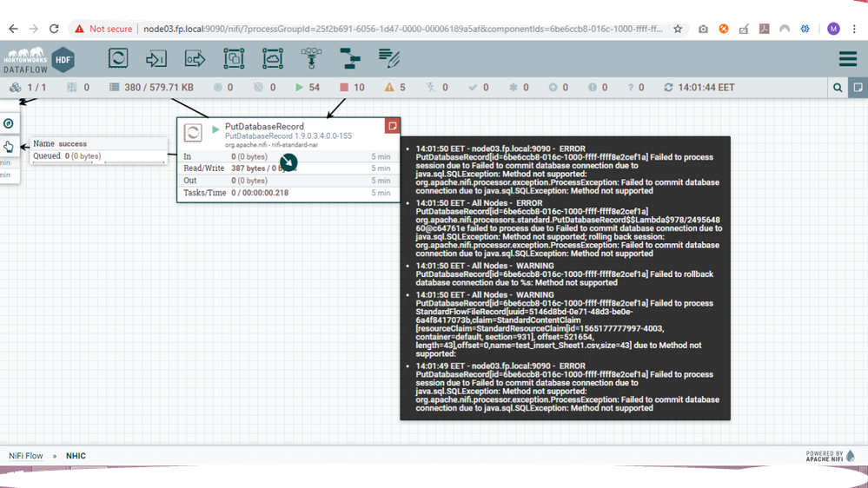Bookmark this page with the star icon
Image resolution: width=868 pixels, height=488 pixels.
(x=678, y=29)
